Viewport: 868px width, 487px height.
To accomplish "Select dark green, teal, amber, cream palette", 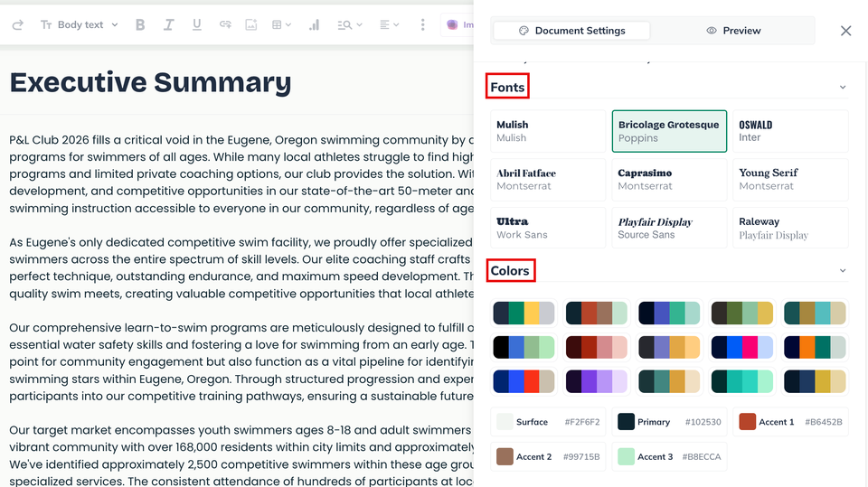I will tap(669, 382).
